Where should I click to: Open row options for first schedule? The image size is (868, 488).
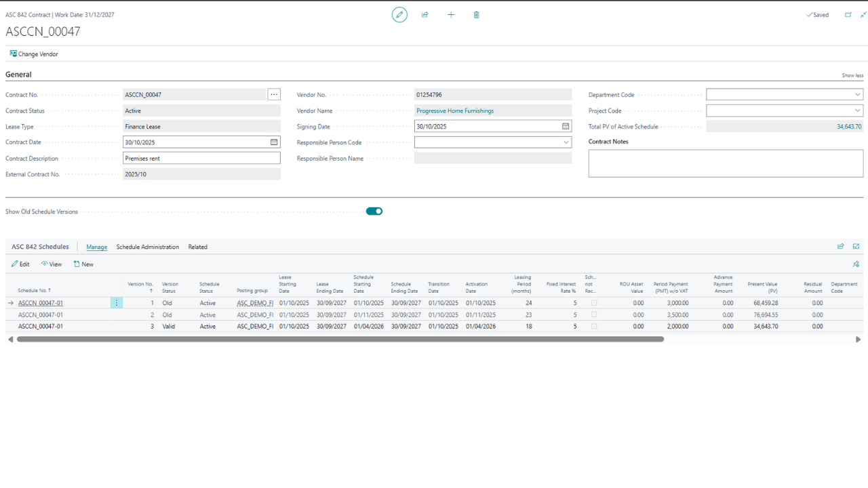(x=117, y=303)
